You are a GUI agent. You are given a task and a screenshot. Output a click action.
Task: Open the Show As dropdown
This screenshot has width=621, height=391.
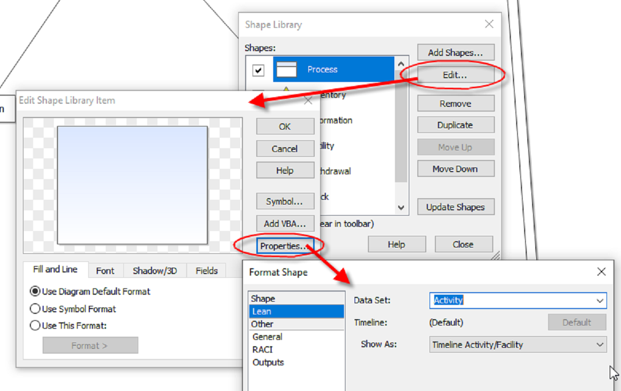(518, 345)
